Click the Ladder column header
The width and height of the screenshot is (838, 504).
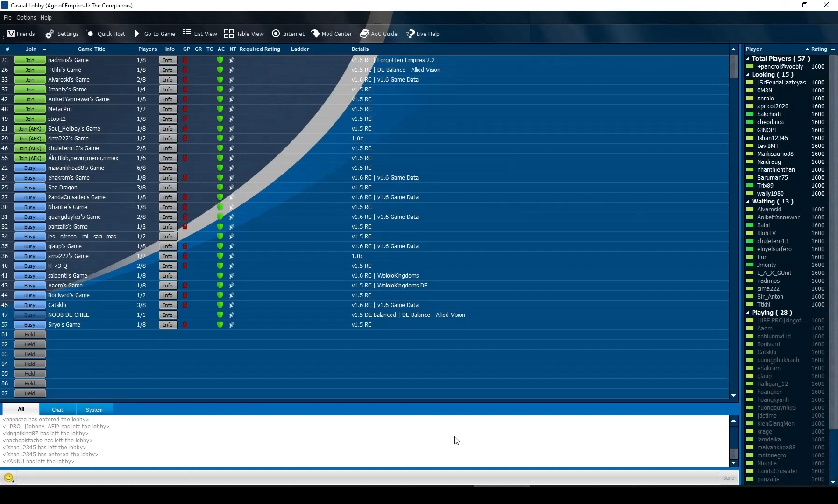pos(300,49)
